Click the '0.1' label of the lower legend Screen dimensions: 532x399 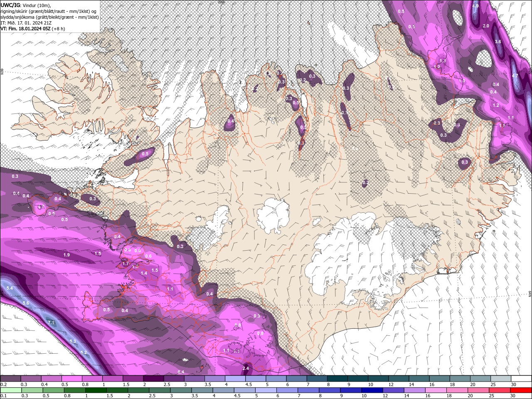point(3,396)
